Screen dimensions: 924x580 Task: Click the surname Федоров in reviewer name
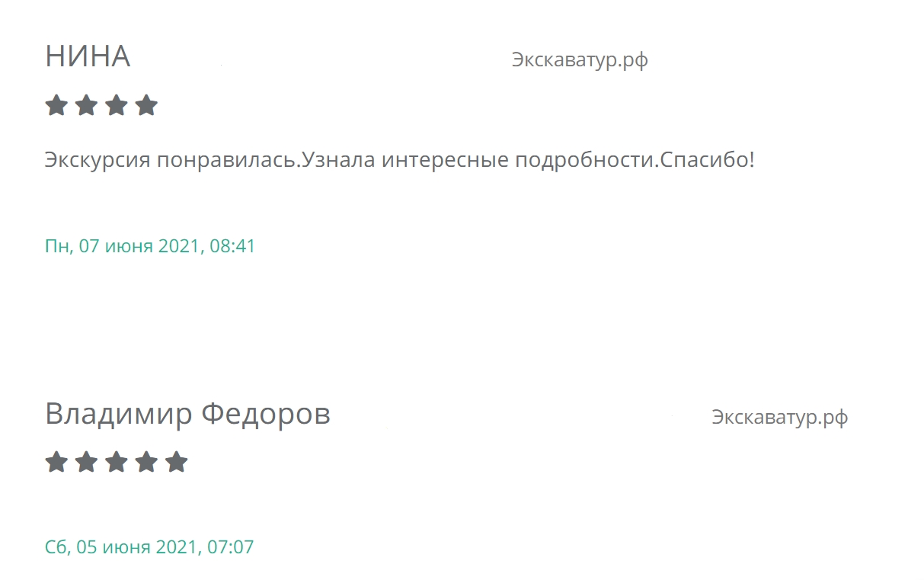[x=266, y=415]
